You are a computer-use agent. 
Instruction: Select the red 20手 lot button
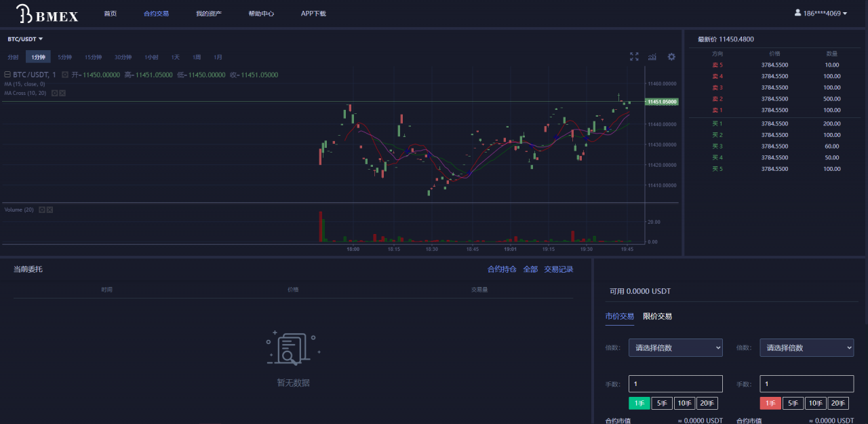(838, 402)
